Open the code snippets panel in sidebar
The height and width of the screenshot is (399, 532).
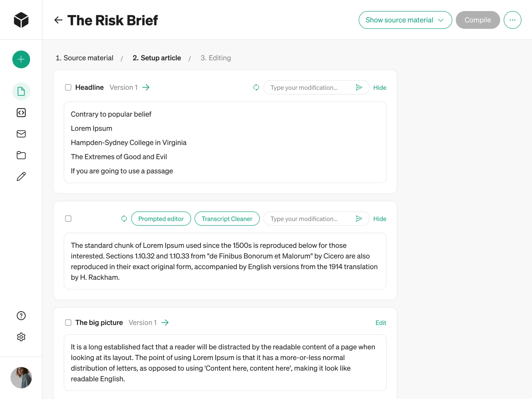coord(21,112)
